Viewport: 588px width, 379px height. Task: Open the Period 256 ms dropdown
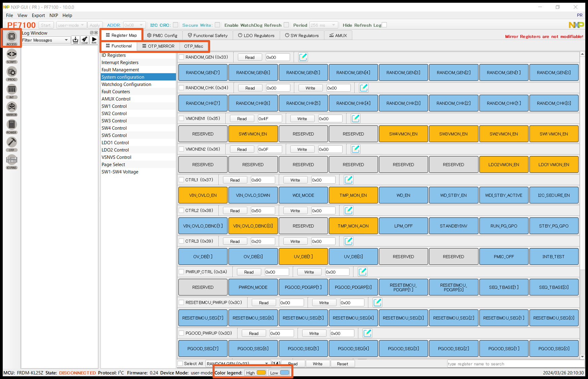pyautogui.click(x=333, y=25)
